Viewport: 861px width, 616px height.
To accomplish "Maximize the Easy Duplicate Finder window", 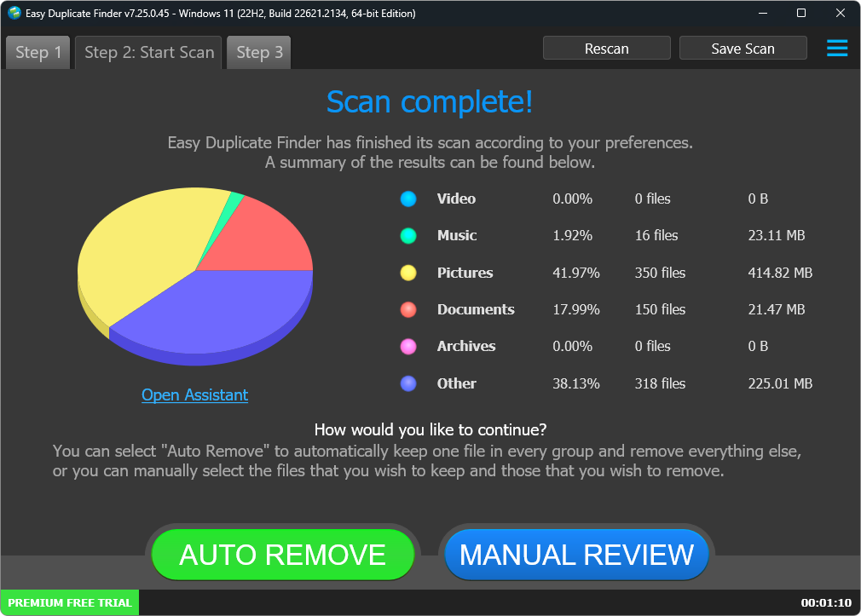I will pyautogui.click(x=801, y=13).
